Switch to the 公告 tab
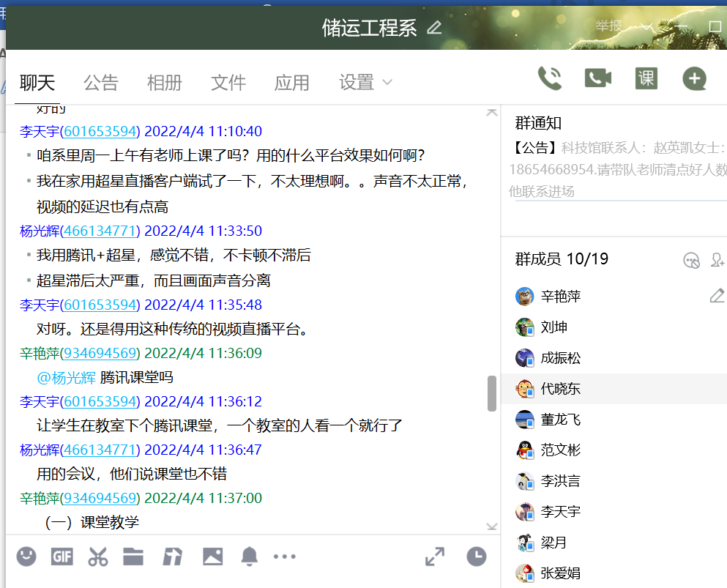Image resolution: width=727 pixels, height=588 pixels. coord(100,83)
